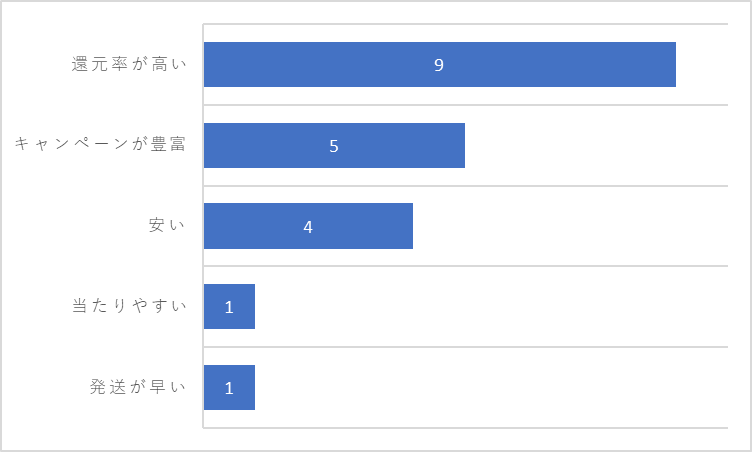Select the data label 9
The width and height of the screenshot is (752, 452).
tap(439, 65)
